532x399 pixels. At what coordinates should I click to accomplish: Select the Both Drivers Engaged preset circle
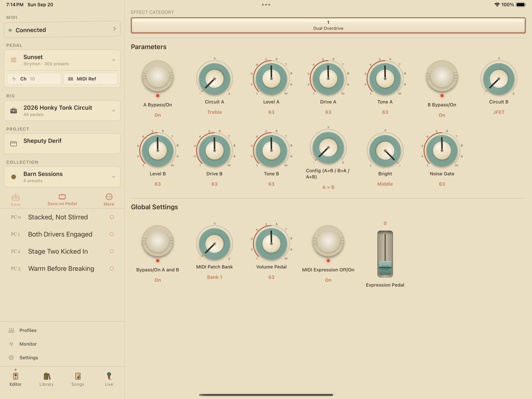112,234
